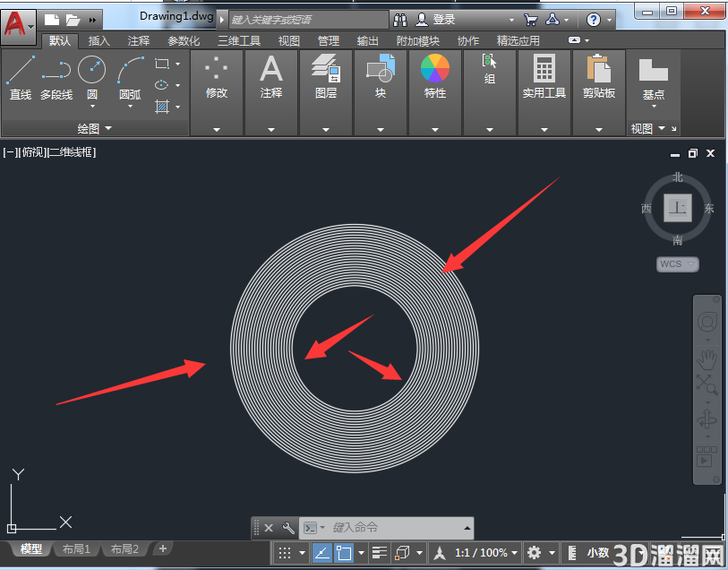
Task: Switch to the 布局1 layout tab
Action: tap(76, 549)
